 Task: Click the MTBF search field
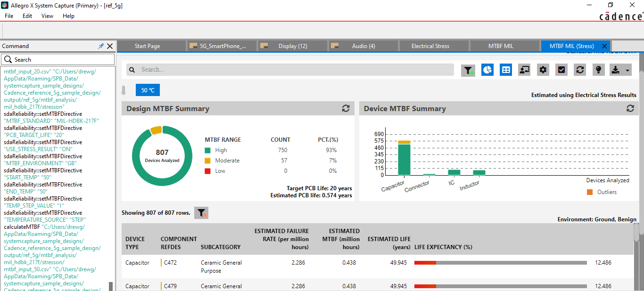tap(290, 70)
